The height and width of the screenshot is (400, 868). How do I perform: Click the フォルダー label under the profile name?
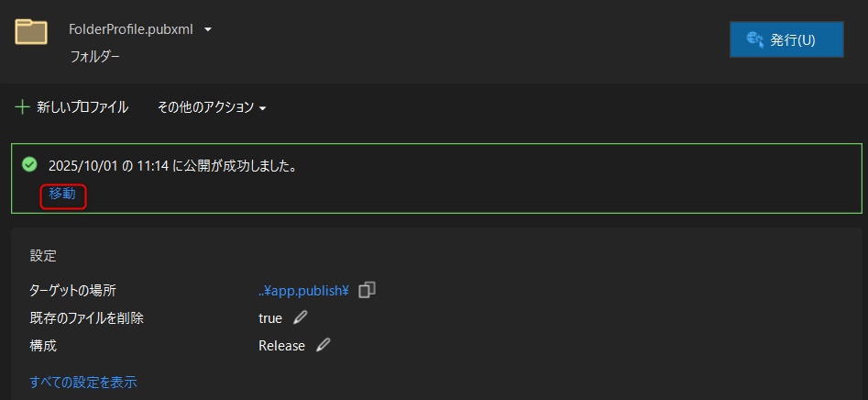pos(95,56)
